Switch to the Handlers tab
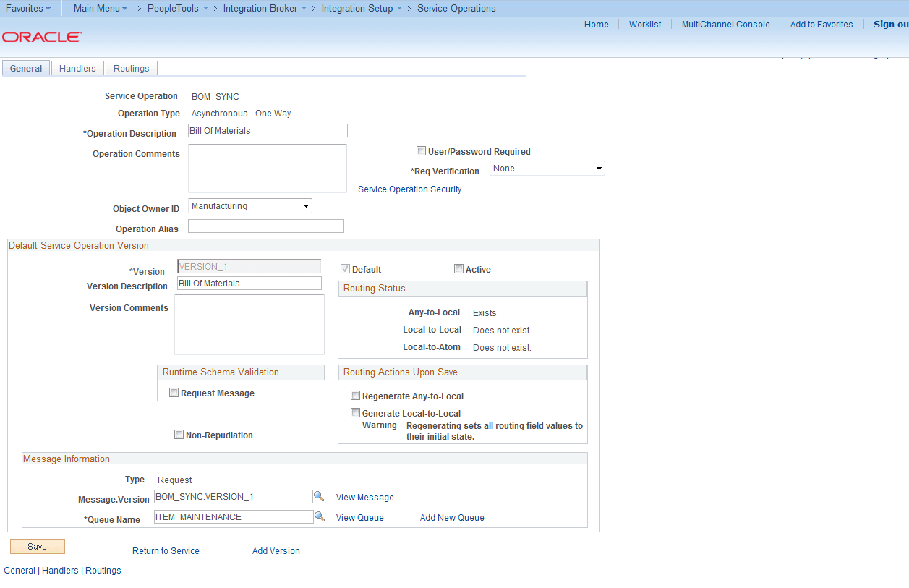Screen dimensions: 909x588 77,68
